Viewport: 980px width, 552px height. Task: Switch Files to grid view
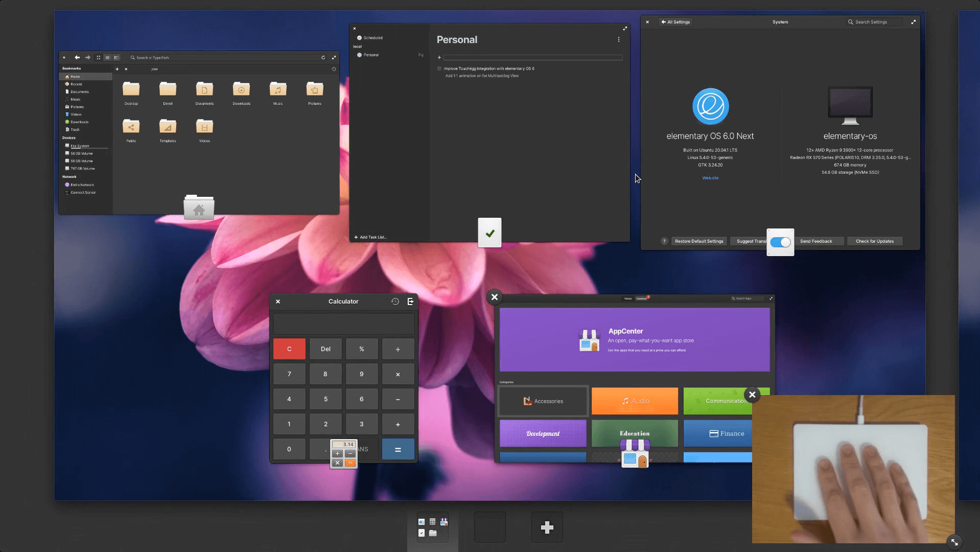coord(99,57)
